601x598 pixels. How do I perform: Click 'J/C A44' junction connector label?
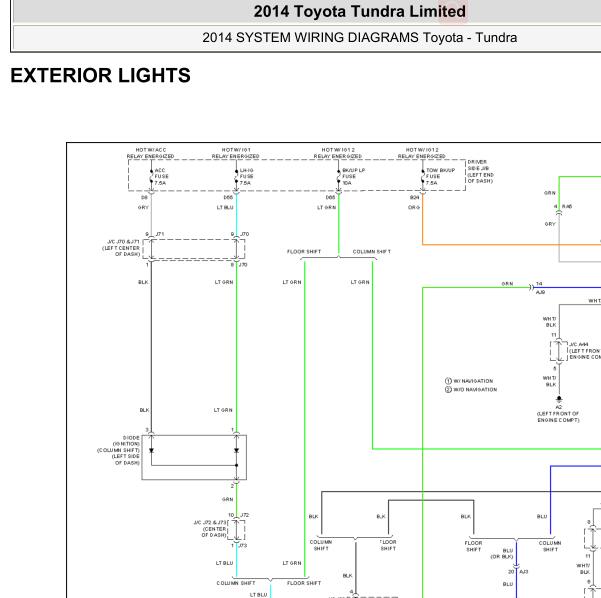pos(579,344)
